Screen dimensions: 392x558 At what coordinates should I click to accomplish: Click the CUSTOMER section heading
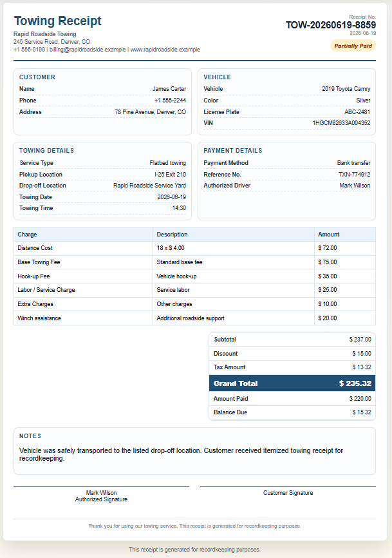[37, 77]
